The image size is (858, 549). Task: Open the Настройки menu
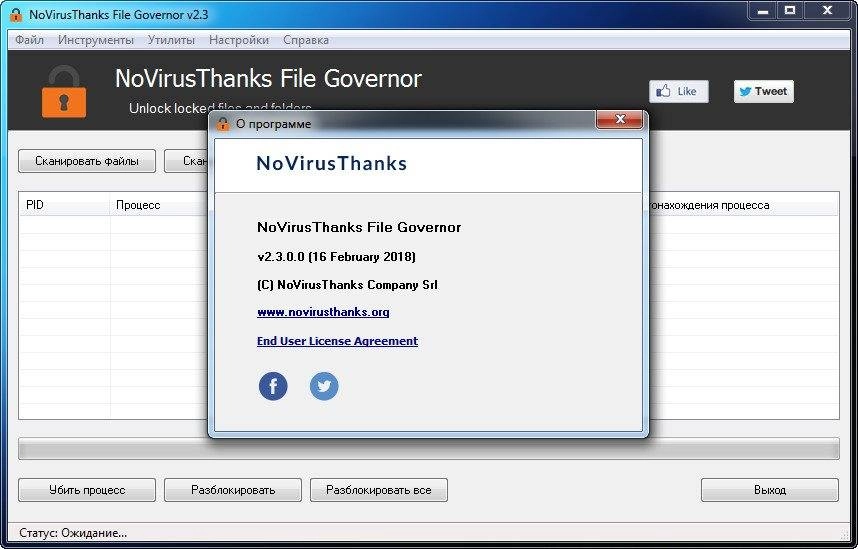[x=239, y=40]
